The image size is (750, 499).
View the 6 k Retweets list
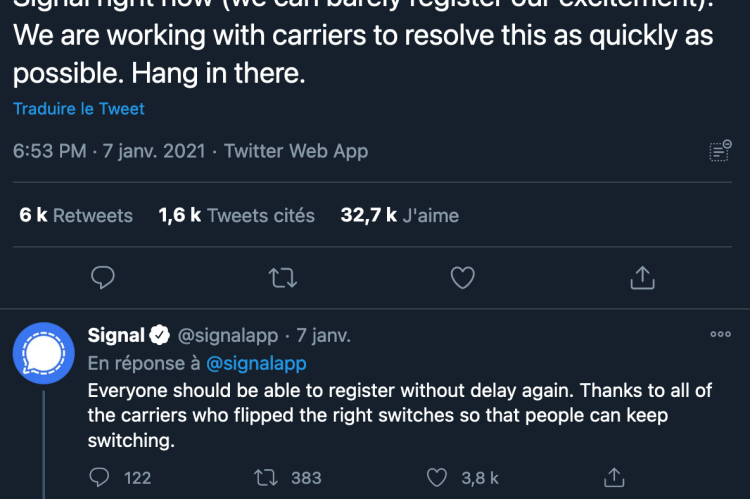(x=76, y=215)
